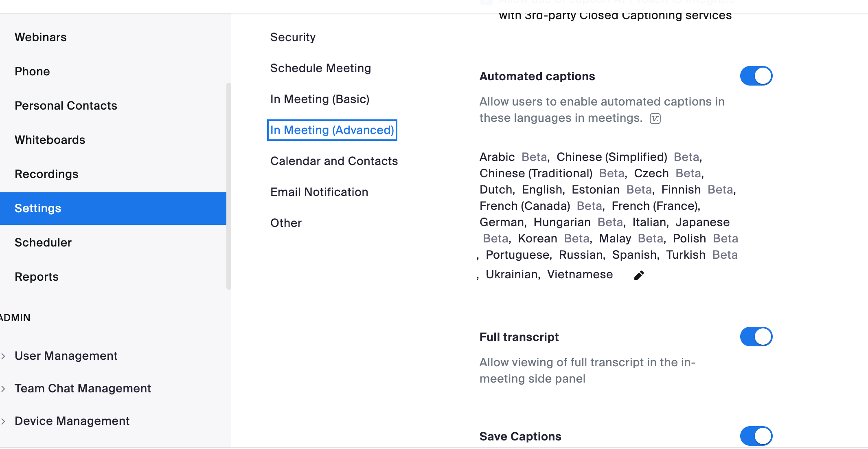Viewport: 868px width, 449px height.
Task: Open the Scheduler page
Action: pyautogui.click(x=43, y=242)
